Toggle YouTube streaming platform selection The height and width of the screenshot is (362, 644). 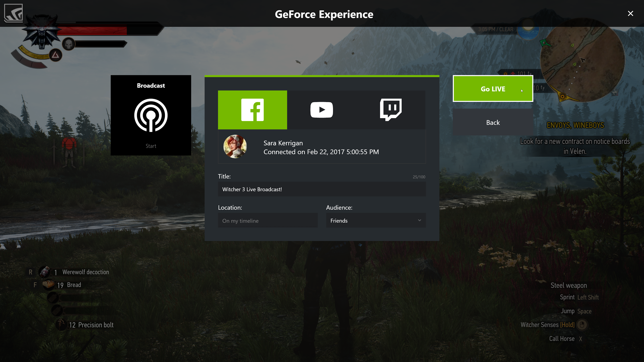(321, 110)
